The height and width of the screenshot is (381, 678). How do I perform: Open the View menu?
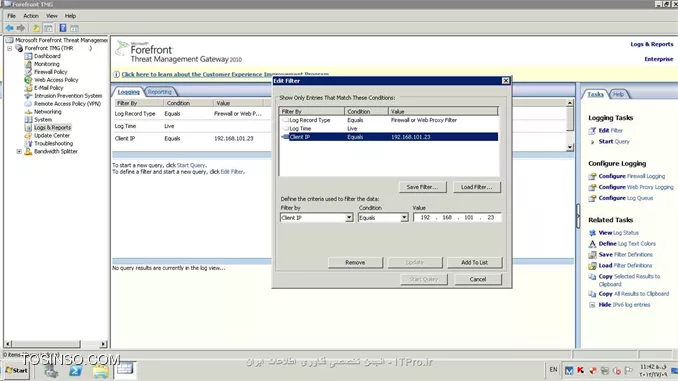click(x=52, y=16)
